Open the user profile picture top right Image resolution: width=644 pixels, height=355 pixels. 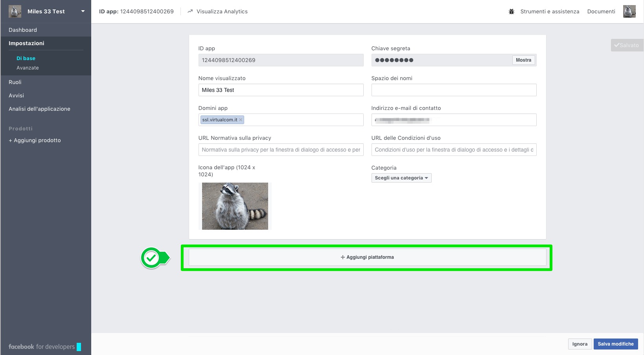(629, 11)
